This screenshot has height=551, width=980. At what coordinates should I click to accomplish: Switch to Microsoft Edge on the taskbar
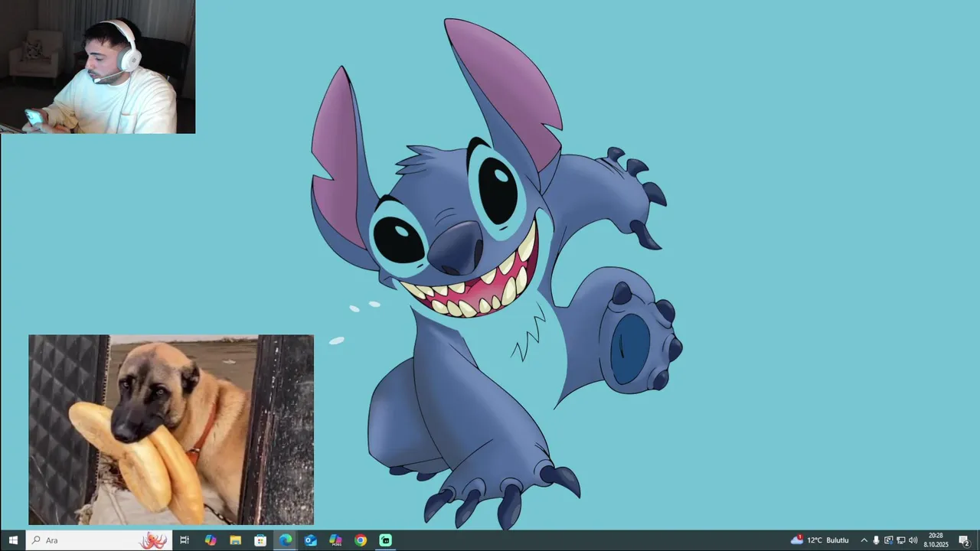(x=286, y=540)
